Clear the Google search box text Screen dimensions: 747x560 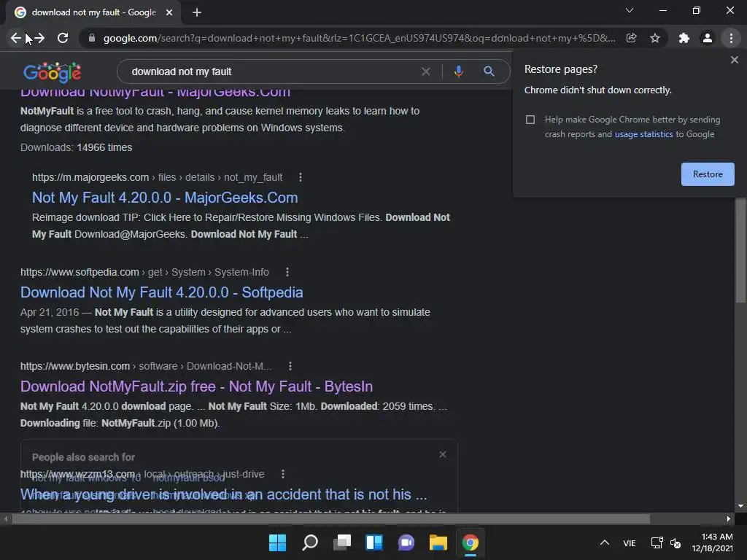[426, 71]
